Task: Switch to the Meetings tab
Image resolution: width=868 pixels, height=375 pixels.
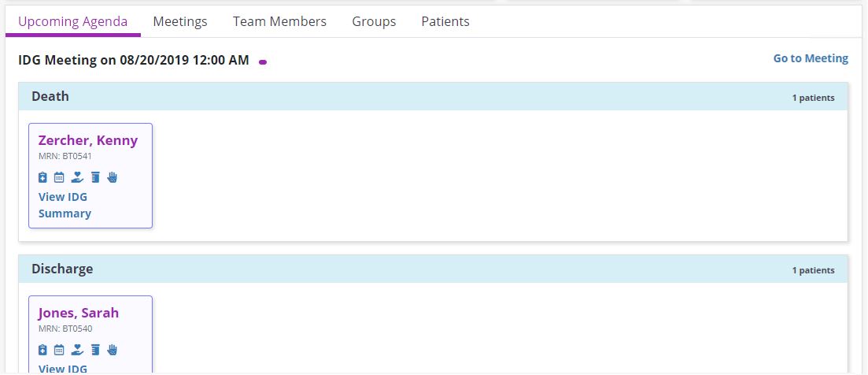Action: [x=180, y=21]
